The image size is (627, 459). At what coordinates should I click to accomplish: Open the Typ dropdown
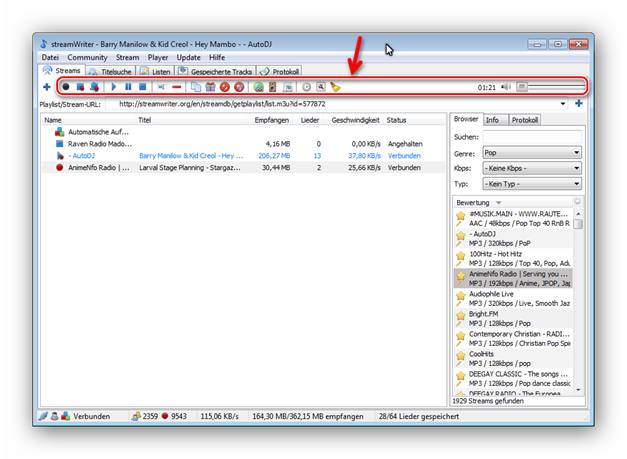click(532, 184)
